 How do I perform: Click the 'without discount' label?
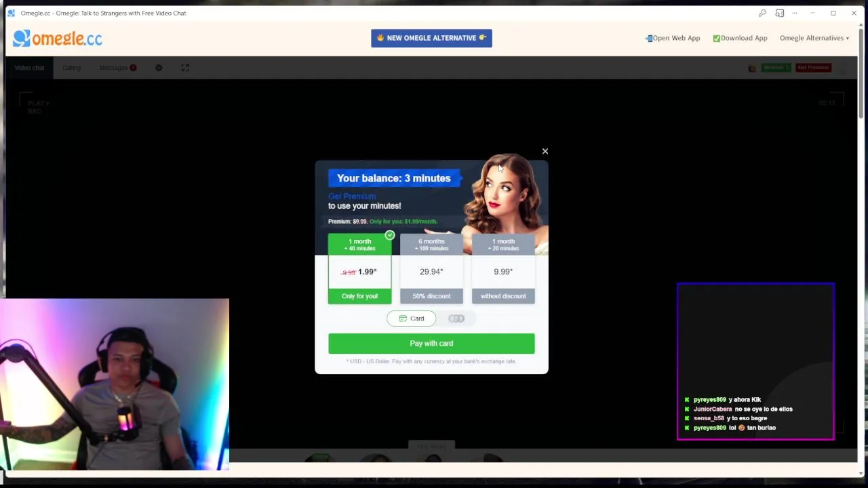[503, 296]
